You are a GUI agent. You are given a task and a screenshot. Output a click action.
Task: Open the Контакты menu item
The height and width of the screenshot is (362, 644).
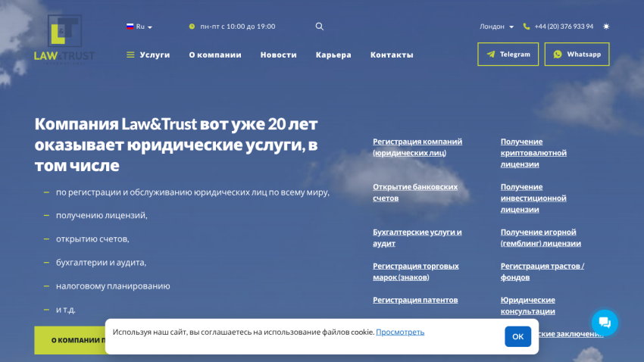tap(392, 55)
